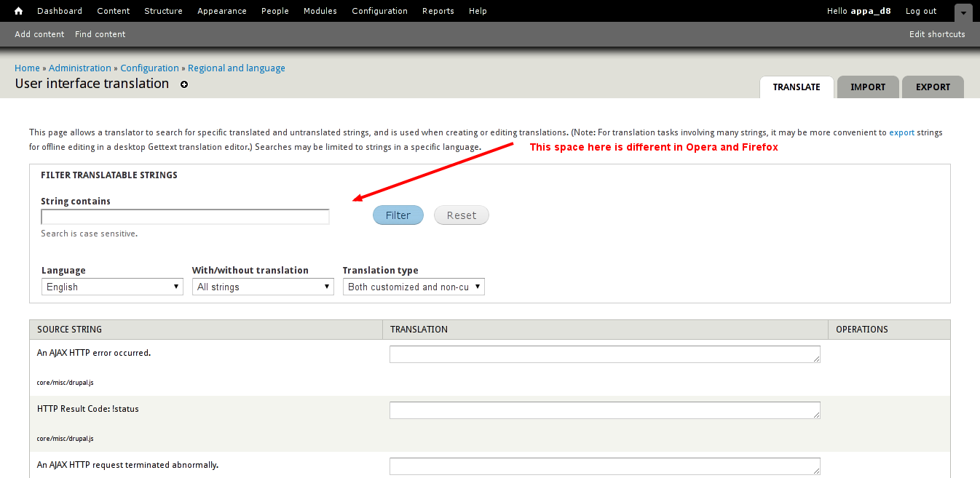Click translation field for AJAX HTTP error
This screenshot has height=478, width=980.
tap(604, 354)
